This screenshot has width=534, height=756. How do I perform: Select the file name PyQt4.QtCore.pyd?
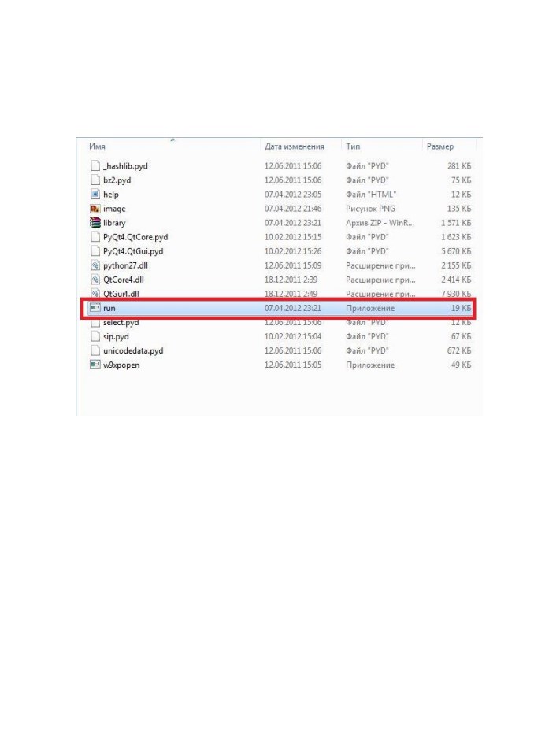click(x=135, y=237)
